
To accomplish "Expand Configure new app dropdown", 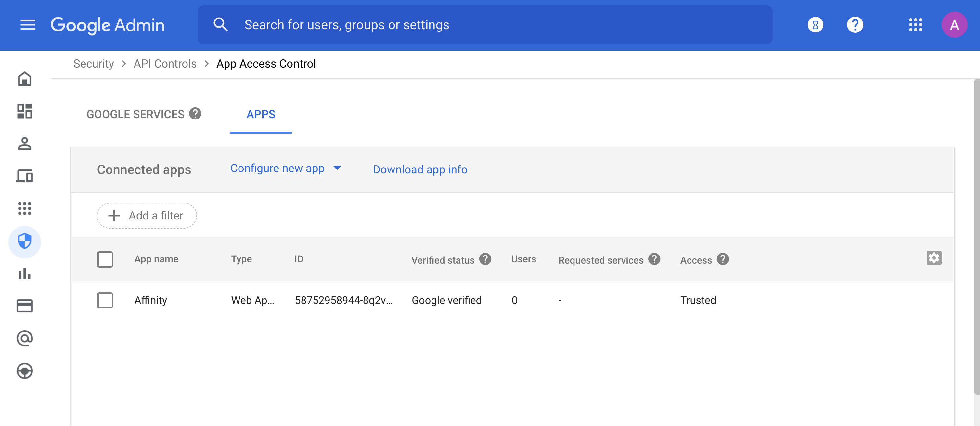I will pos(286,168).
